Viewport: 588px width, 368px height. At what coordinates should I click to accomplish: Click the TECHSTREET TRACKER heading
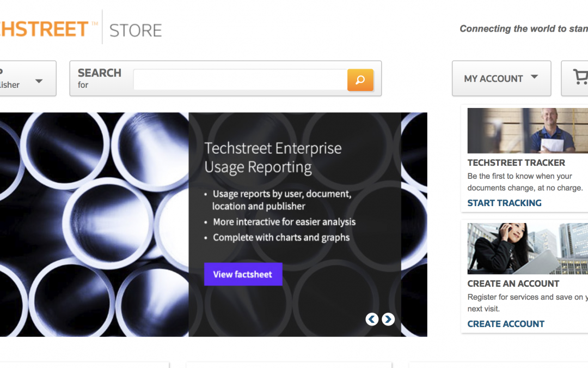[516, 162]
